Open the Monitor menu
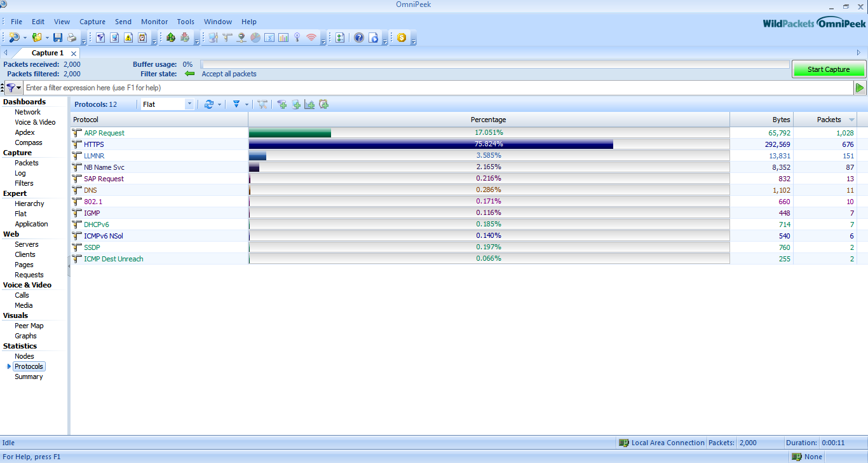The width and height of the screenshot is (868, 463). [154, 22]
